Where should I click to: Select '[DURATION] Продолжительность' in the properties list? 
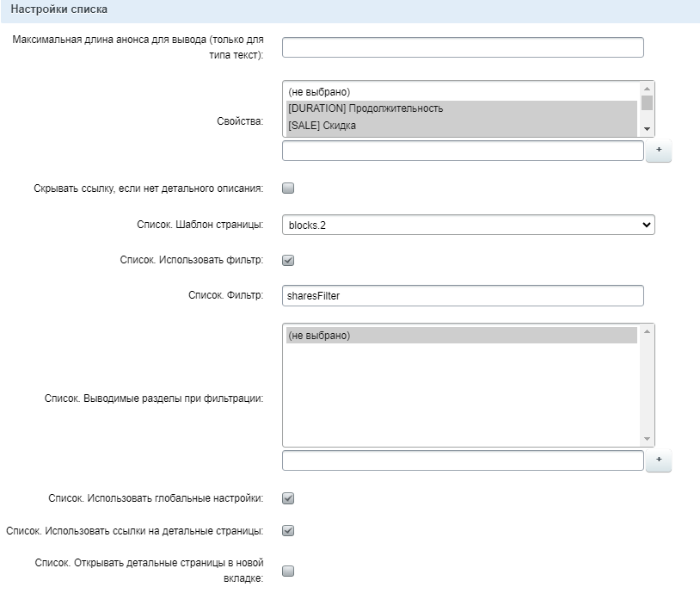(x=461, y=108)
